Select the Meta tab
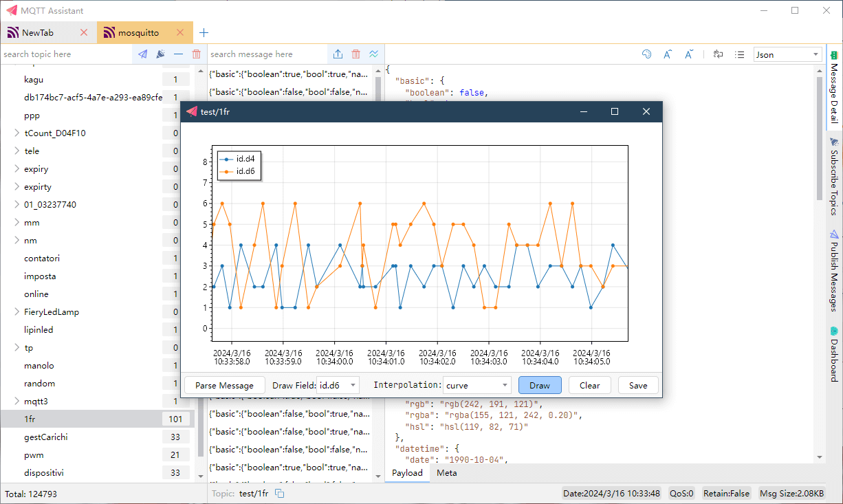 447,472
